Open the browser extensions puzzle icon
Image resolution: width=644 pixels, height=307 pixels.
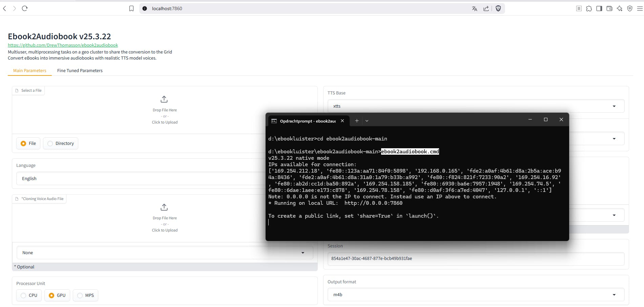pos(589,8)
